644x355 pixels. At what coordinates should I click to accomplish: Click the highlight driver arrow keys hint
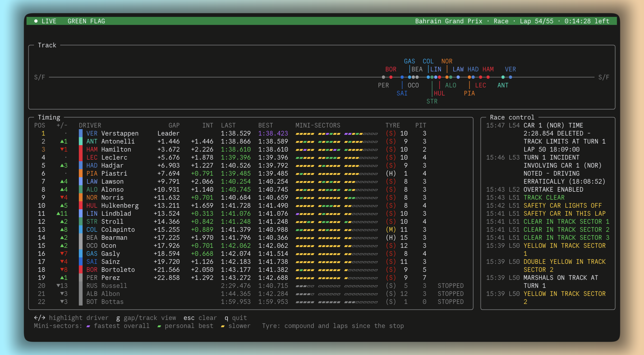[71, 318]
